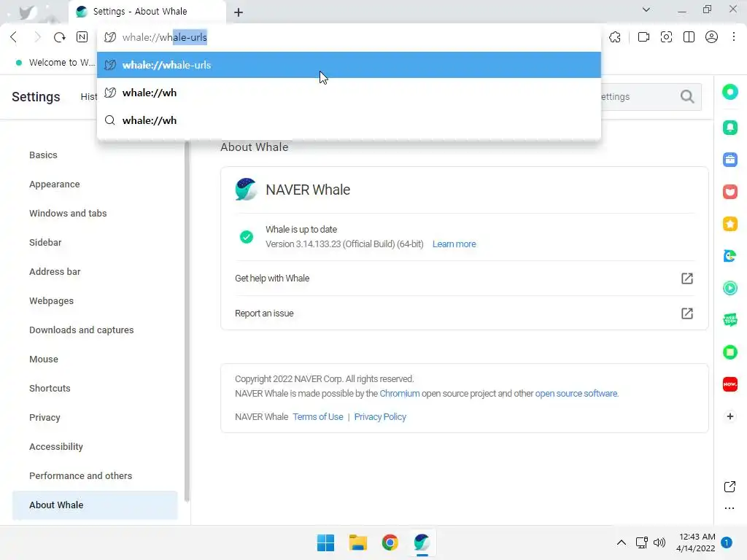Open the red NOW sidebar icon

point(729,384)
